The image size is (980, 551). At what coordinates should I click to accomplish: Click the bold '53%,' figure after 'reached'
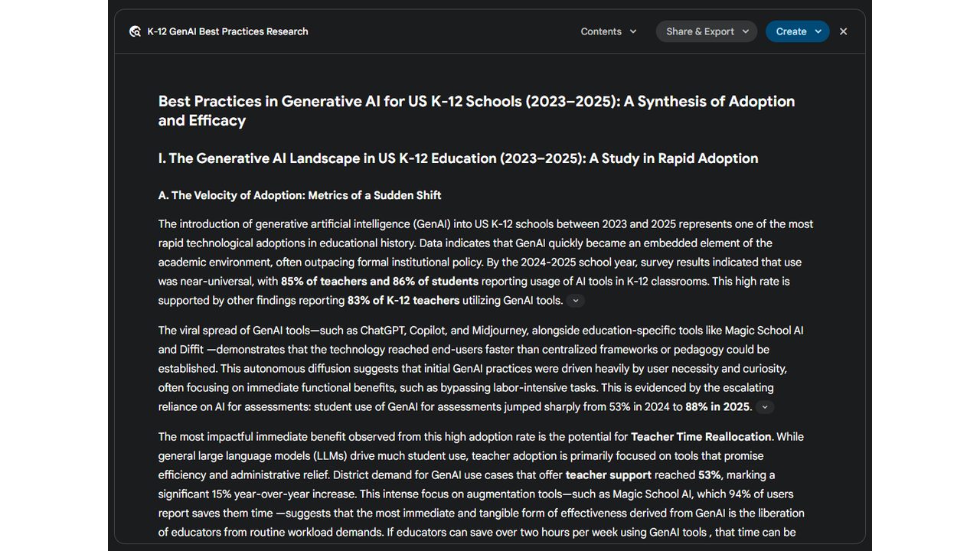click(x=710, y=475)
